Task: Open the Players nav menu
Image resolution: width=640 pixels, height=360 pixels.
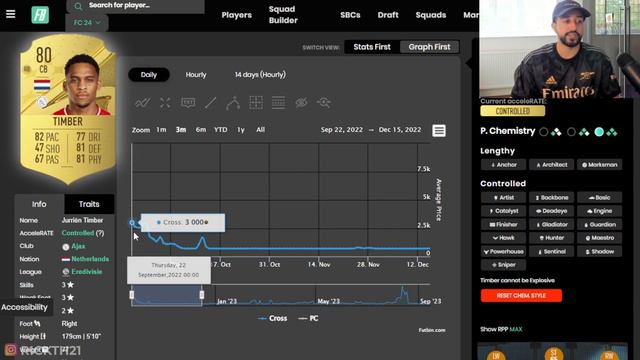Action: click(x=237, y=15)
